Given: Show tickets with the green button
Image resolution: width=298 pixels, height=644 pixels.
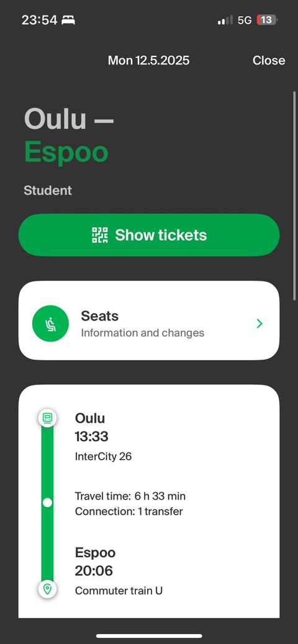Looking at the screenshot, I should [x=149, y=235].
